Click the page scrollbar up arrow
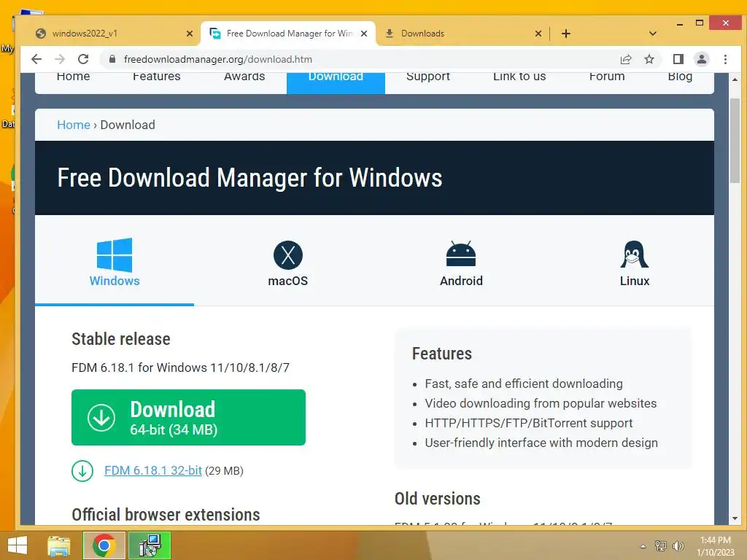The width and height of the screenshot is (747, 560). coord(735,79)
